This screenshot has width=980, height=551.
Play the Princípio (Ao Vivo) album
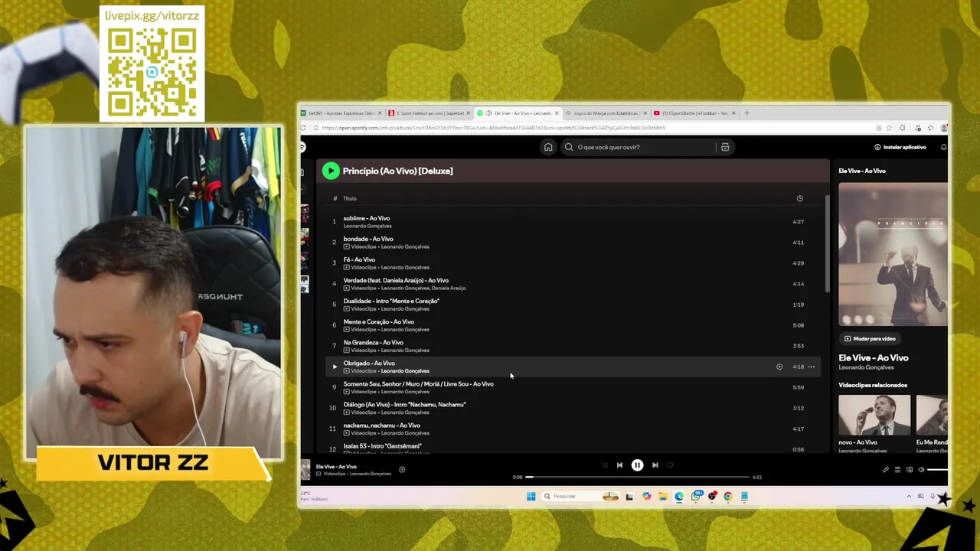[x=331, y=171]
